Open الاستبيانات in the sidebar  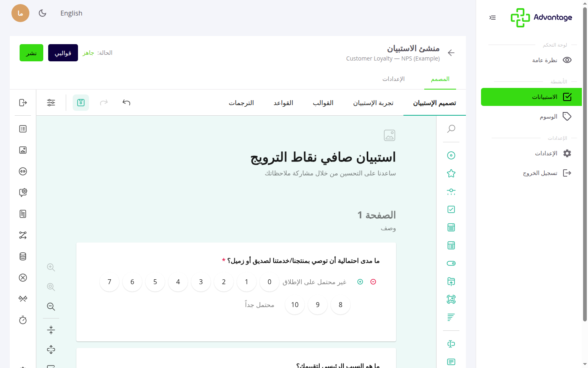[x=532, y=97]
